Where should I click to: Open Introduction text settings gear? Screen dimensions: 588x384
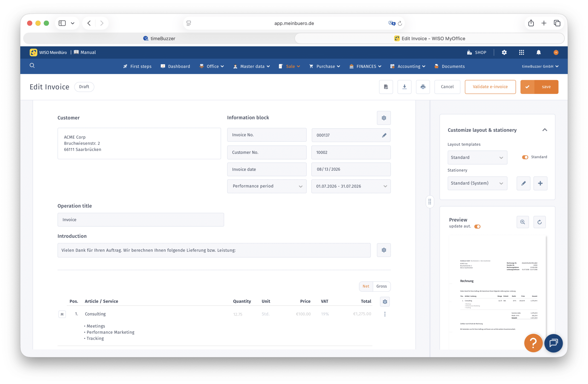pos(384,250)
